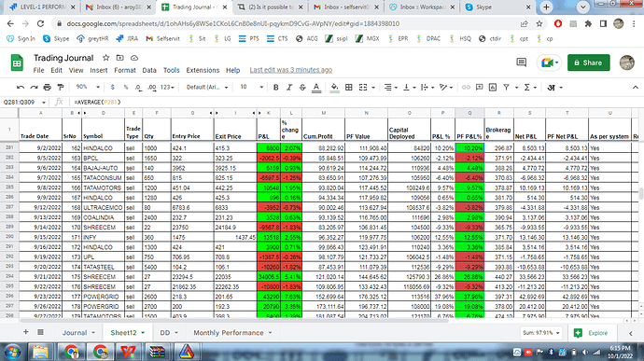Toggle Italic formatting
The image size is (644, 361).
coord(289,87)
